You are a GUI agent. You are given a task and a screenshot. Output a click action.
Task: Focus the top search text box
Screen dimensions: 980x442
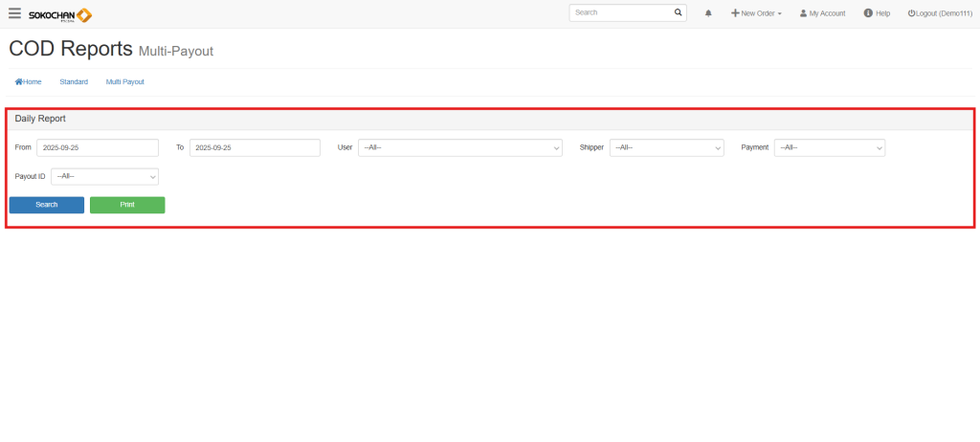pos(619,13)
